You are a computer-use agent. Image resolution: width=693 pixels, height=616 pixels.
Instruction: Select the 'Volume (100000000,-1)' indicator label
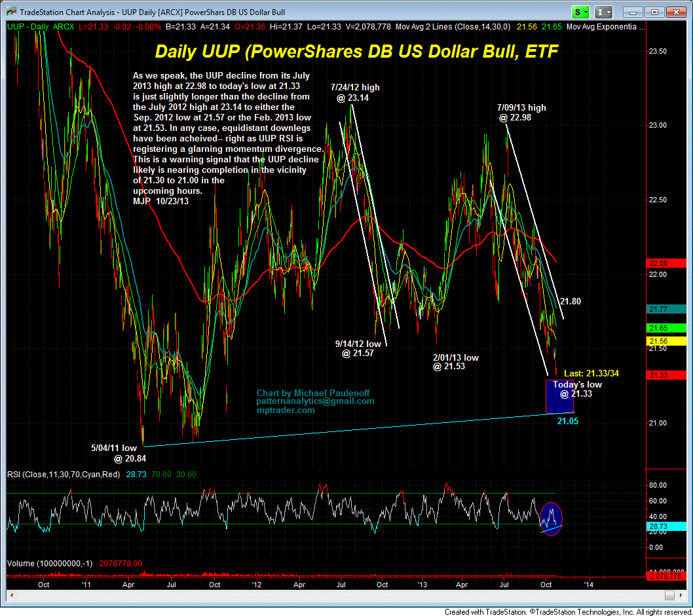point(50,564)
